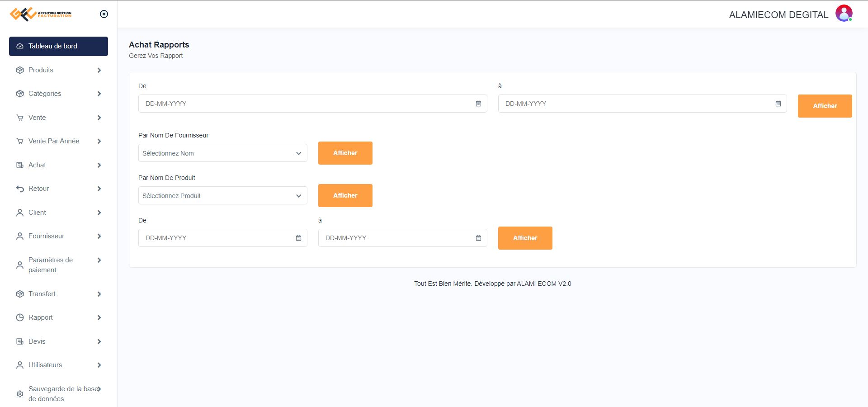Click the calendar icon in first De field
This screenshot has height=407, width=868.
click(478, 104)
